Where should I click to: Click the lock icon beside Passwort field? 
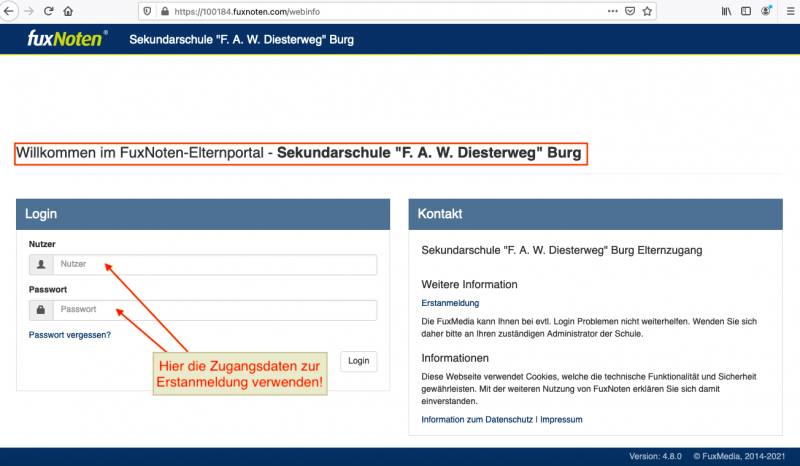[x=41, y=310]
